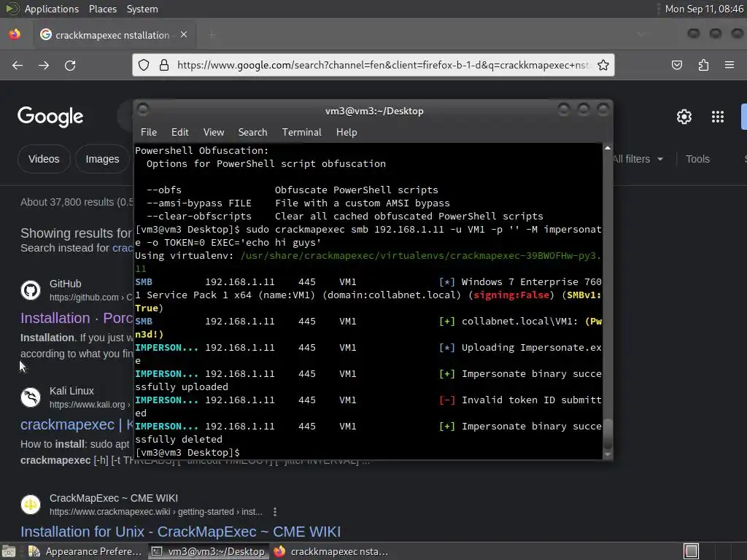Click the terminal vertical scrollbar thumb
The height and width of the screenshot is (560, 747).
tap(608, 435)
